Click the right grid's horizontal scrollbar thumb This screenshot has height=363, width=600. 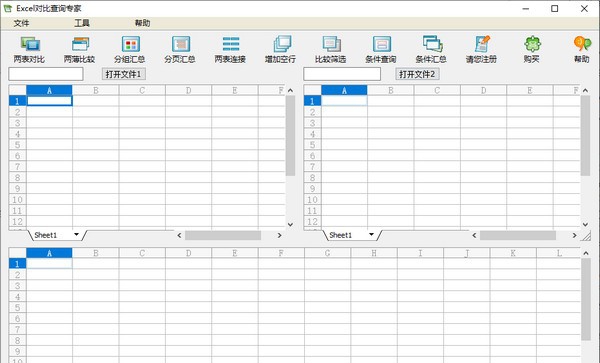click(x=518, y=236)
